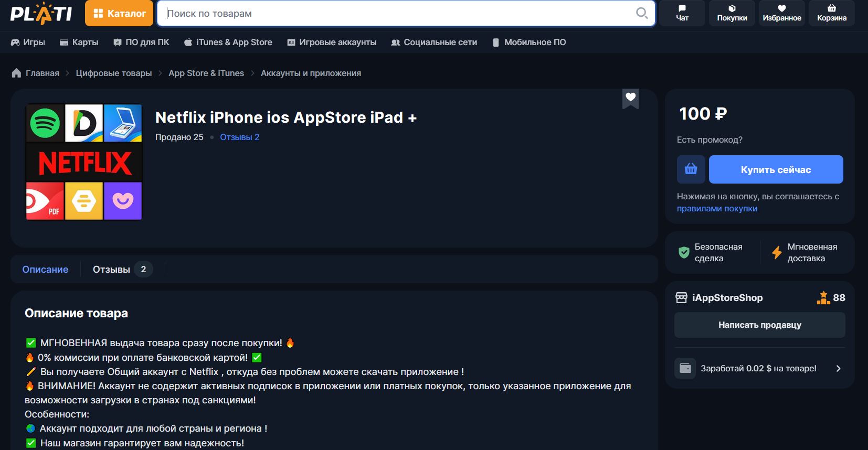Click the Описание товара heading
Viewport: 868px width, 450px height.
click(x=76, y=313)
